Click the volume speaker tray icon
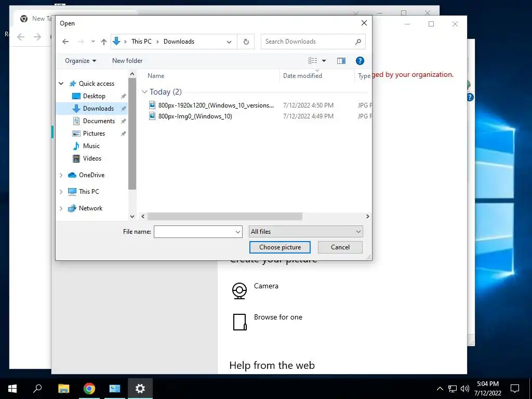Image resolution: width=532 pixels, height=399 pixels. point(465,389)
